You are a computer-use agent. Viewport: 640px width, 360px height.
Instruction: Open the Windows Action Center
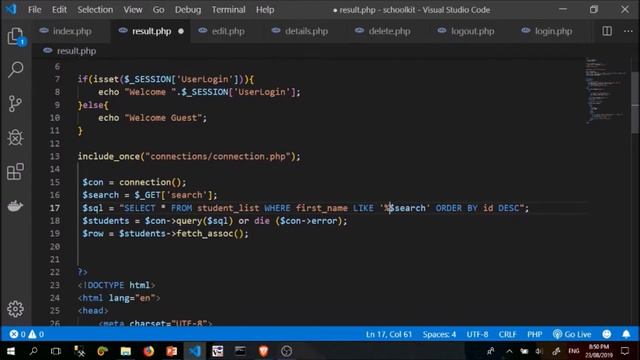click(625, 351)
